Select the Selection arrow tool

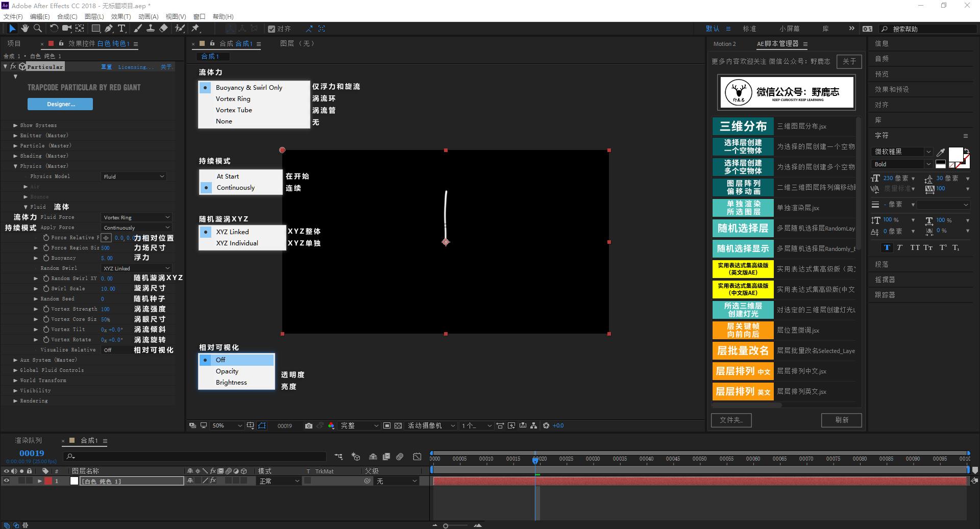[12, 29]
